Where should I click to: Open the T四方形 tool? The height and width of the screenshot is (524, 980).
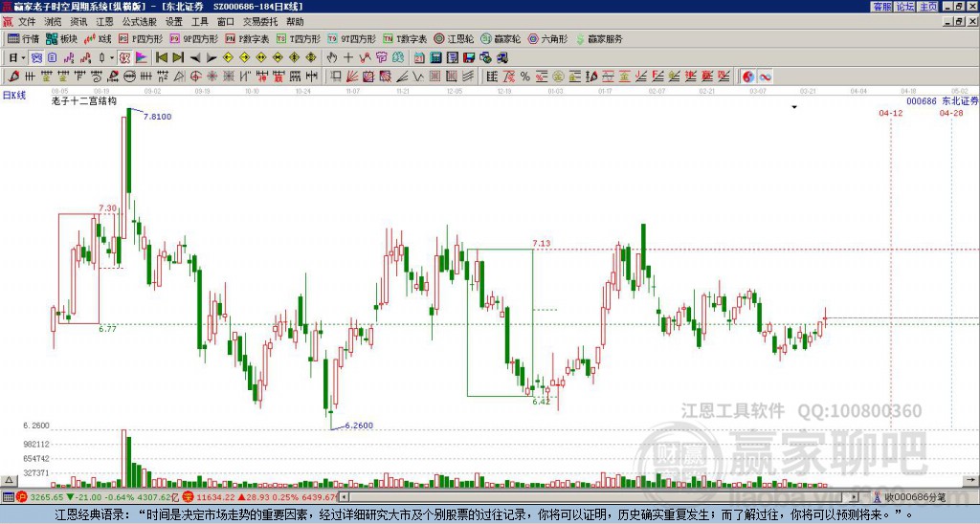(x=299, y=38)
